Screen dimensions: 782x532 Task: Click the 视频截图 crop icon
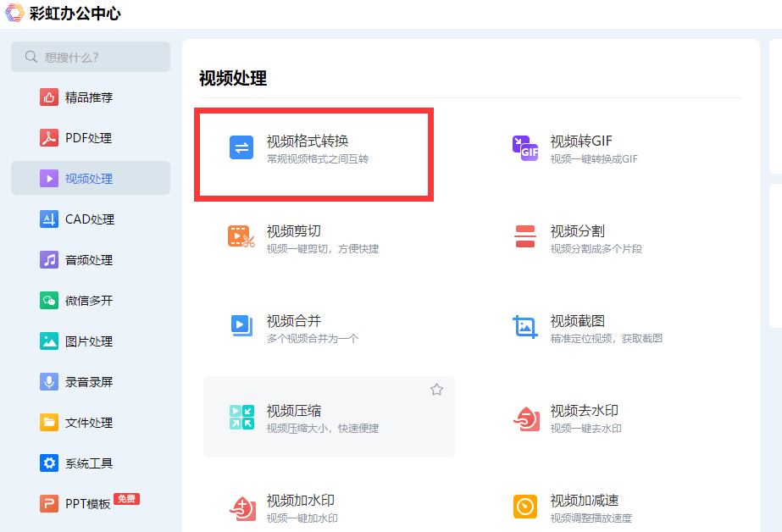pos(525,327)
